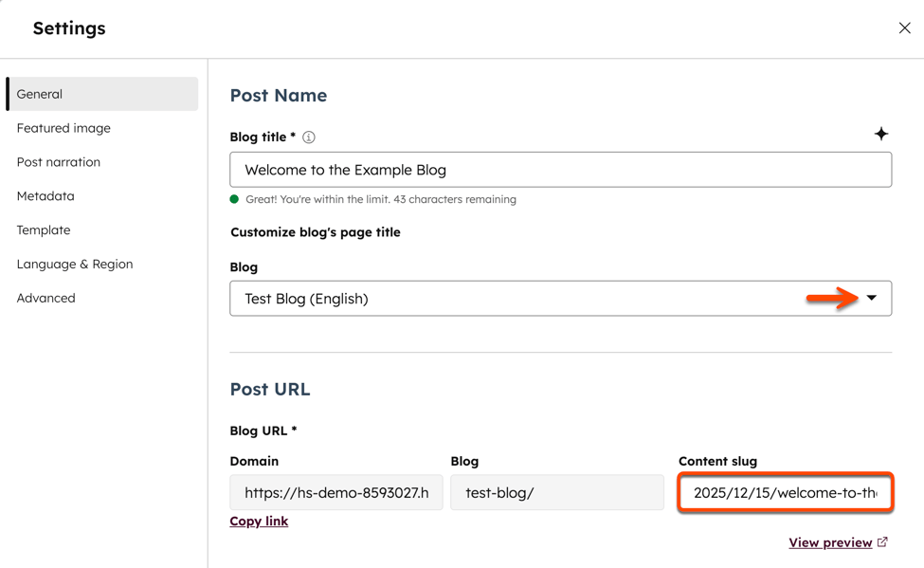Click into the Blog title text field

click(560, 171)
